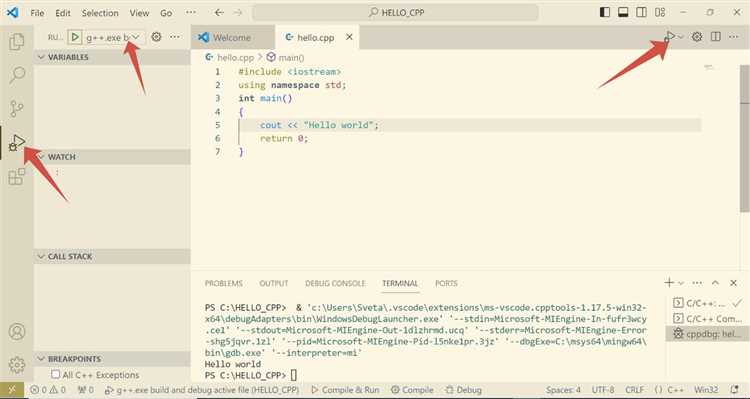The image size is (750, 399).
Task: Select the cppdbg: hel... terminal entry
Action: point(707,333)
